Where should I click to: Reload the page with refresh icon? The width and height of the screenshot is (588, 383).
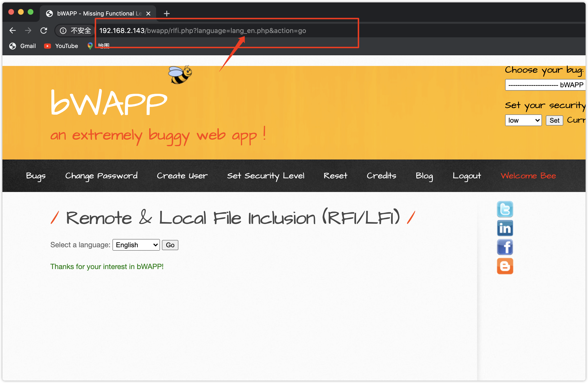pos(44,31)
